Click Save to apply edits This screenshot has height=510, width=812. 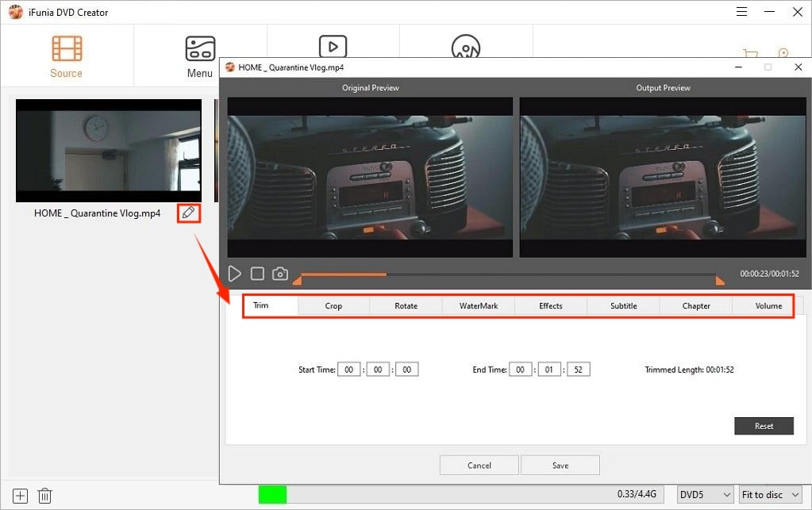(x=560, y=466)
